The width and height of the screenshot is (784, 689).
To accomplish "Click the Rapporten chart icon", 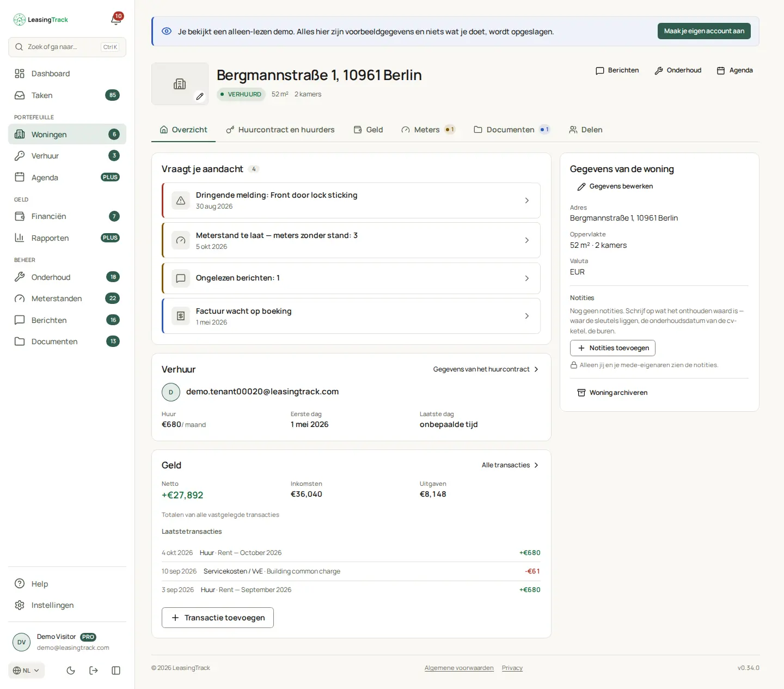I will tap(20, 238).
